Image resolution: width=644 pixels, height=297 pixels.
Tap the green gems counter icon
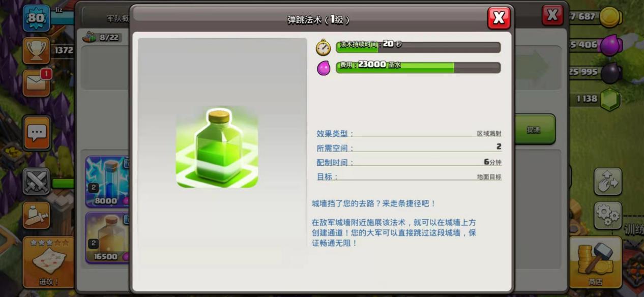(x=610, y=100)
